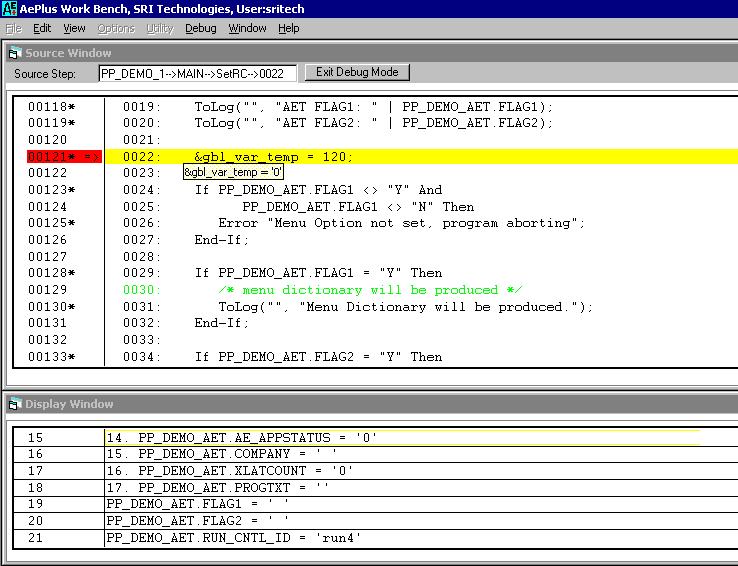Image resolution: width=738 pixels, height=566 pixels.
Task: Open the Debug menu
Action: coord(200,28)
